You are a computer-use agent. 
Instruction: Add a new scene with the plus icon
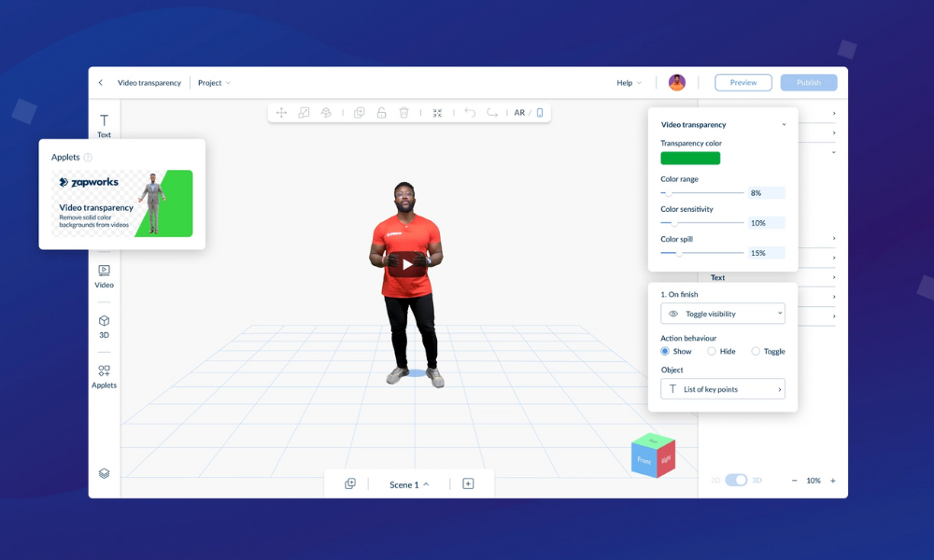[x=468, y=483]
